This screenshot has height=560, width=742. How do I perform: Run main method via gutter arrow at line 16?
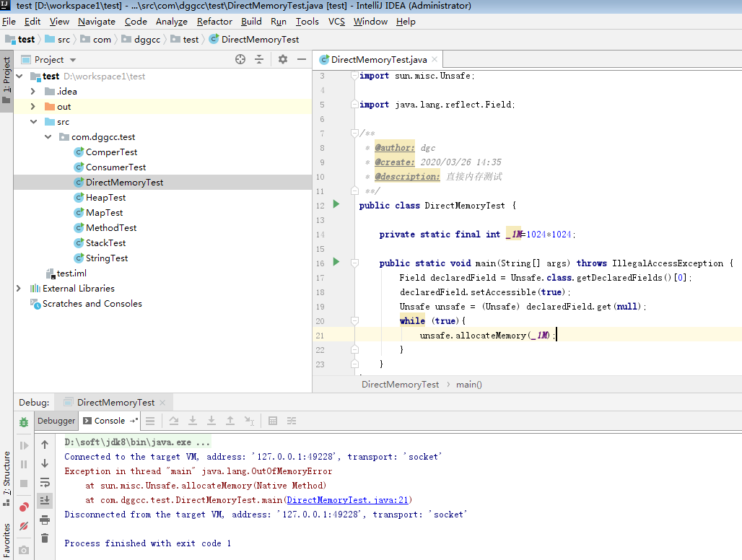pyautogui.click(x=336, y=262)
